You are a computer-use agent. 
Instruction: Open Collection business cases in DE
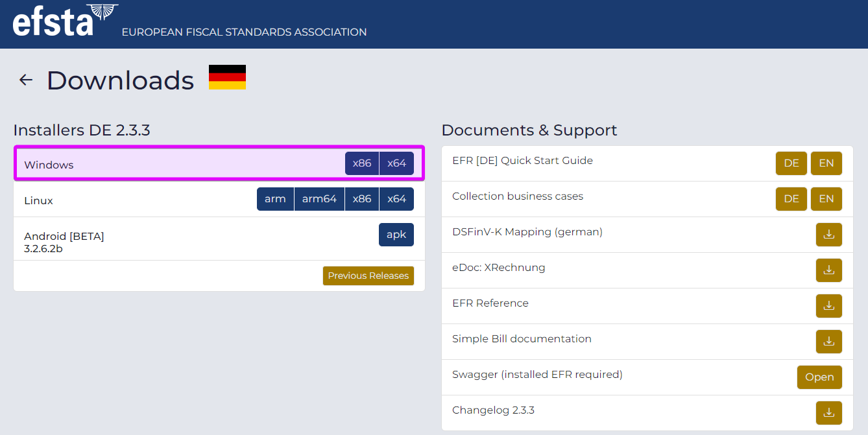click(791, 199)
